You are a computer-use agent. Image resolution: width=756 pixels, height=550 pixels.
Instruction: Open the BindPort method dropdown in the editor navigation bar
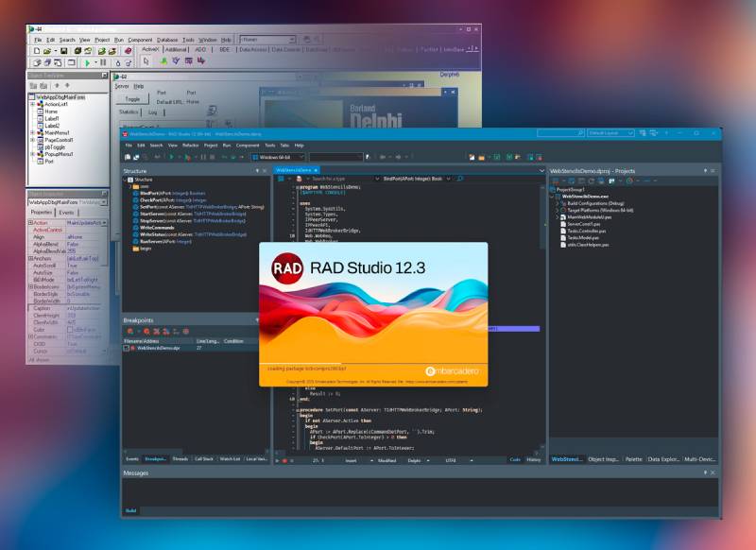pos(448,179)
